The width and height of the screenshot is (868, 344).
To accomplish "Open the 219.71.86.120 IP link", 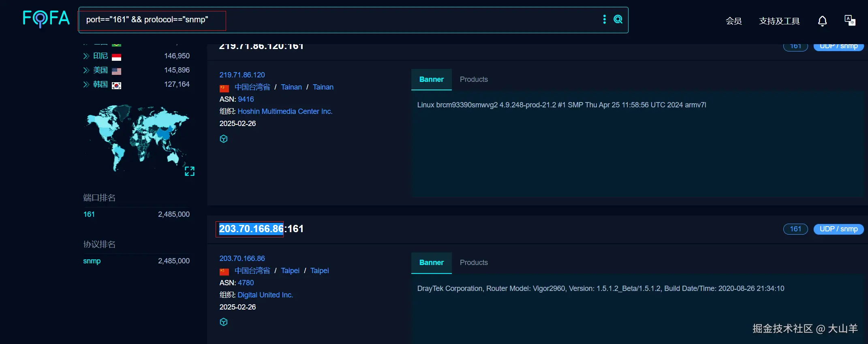I will pos(242,75).
